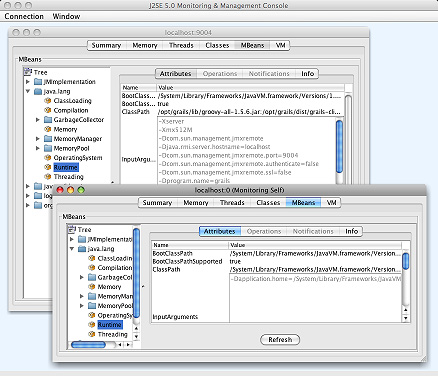Switch to Threads tab in localhost:9004 window
438x376 pixels.
pyautogui.click(x=181, y=45)
